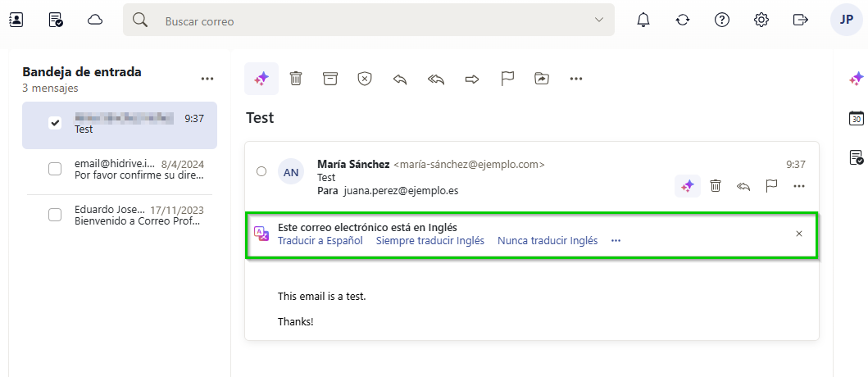Click the AI assistant sparkle in main toolbar
Screen dimensions: 868x377
[x=261, y=79]
